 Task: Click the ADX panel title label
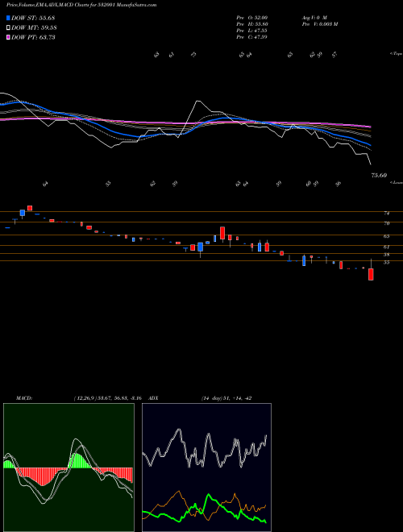click(x=154, y=398)
